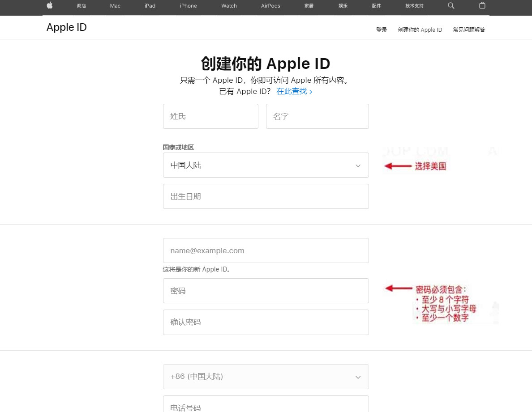The width and height of the screenshot is (532, 412).
Task: Click the 密码 field
Action: [x=266, y=291]
